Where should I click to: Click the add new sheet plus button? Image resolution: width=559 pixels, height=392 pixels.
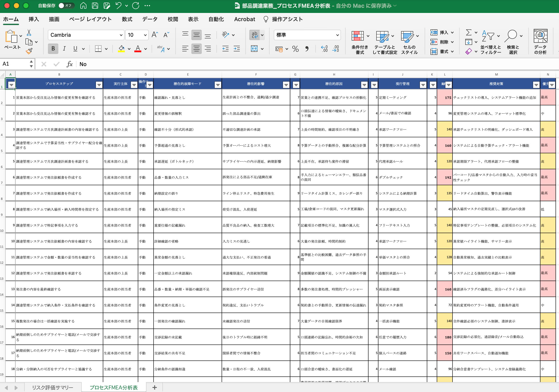pyautogui.click(x=154, y=387)
